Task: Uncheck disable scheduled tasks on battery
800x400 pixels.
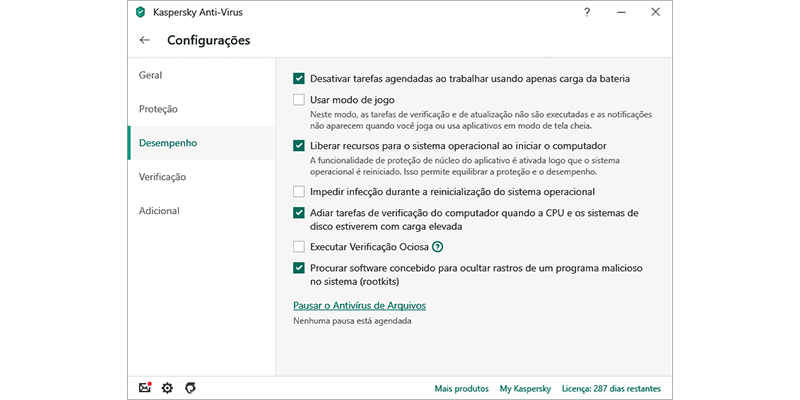Action: pyautogui.click(x=299, y=79)
